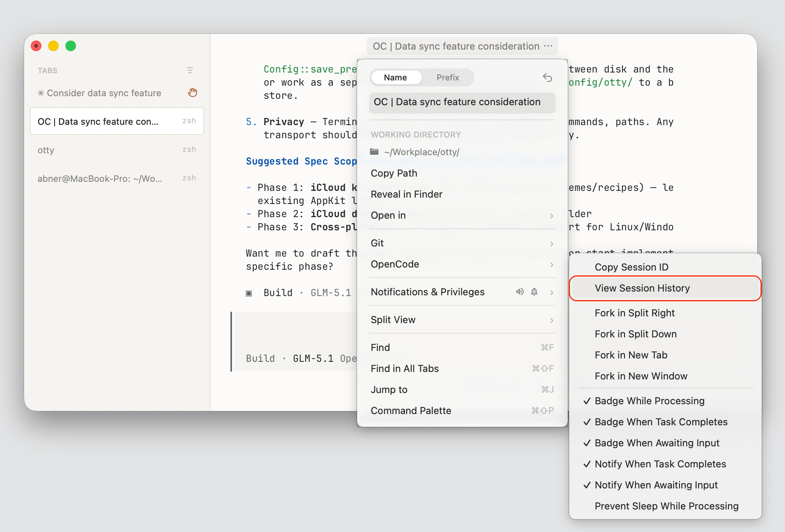Image resolution: width=785 pixels, height=532 pixels.
Task: Select the otty tab
Action: 117,150
